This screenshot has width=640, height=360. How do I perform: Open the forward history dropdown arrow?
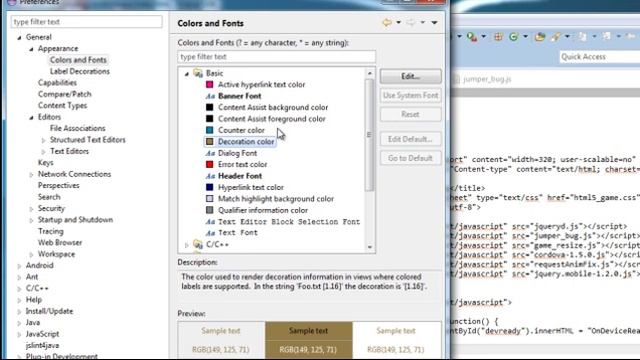point(423,22)
